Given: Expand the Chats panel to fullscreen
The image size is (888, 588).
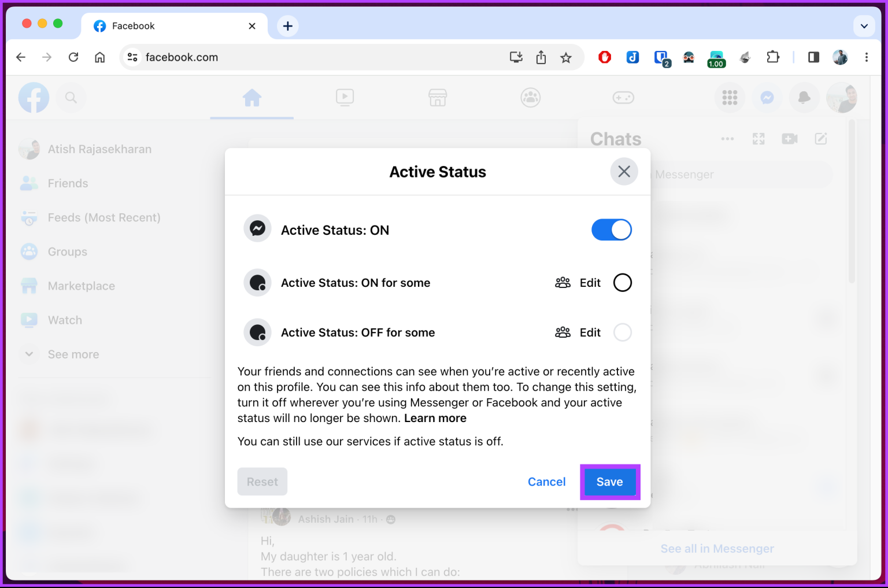Looking at the screenshot, I should 758,139.
